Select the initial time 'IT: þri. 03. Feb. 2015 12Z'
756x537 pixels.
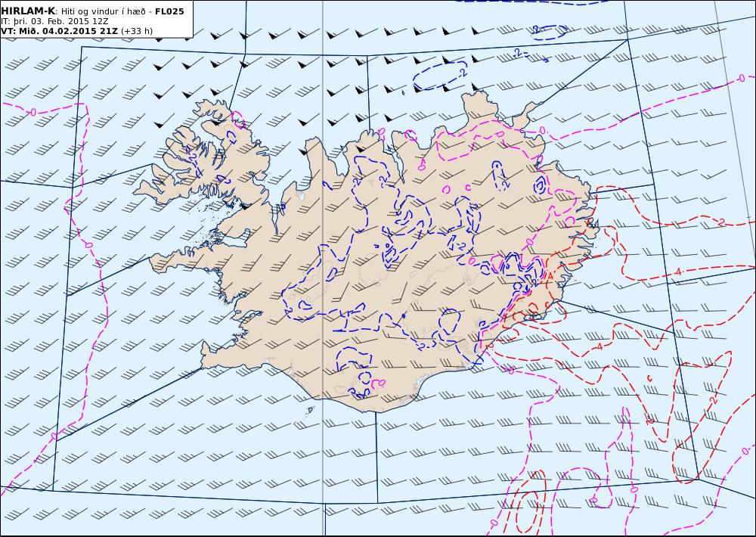pos(54,22)
